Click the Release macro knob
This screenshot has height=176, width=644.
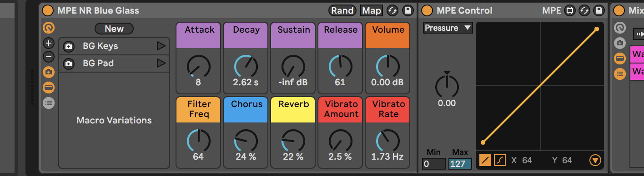pyautogui.click(x=340, y=66)
